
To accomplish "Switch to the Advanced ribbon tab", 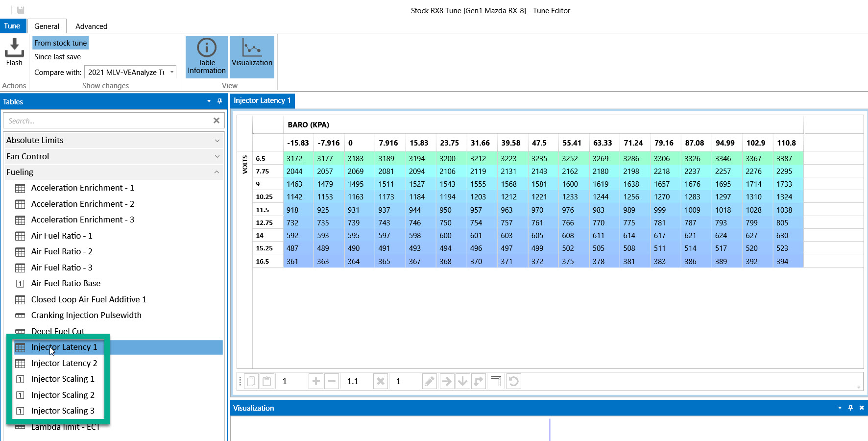I will pos(91,26).
